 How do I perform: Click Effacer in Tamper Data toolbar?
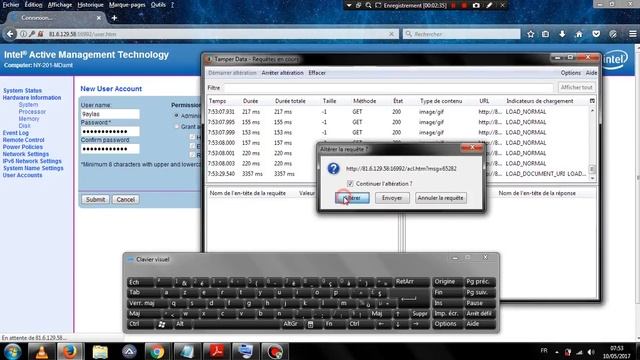317,73
